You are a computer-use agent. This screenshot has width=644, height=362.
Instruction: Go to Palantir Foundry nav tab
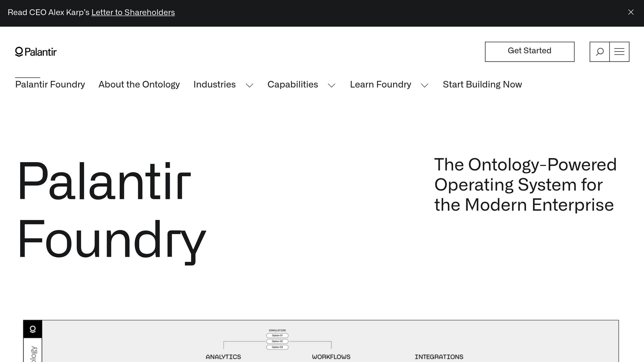[50, 85]
